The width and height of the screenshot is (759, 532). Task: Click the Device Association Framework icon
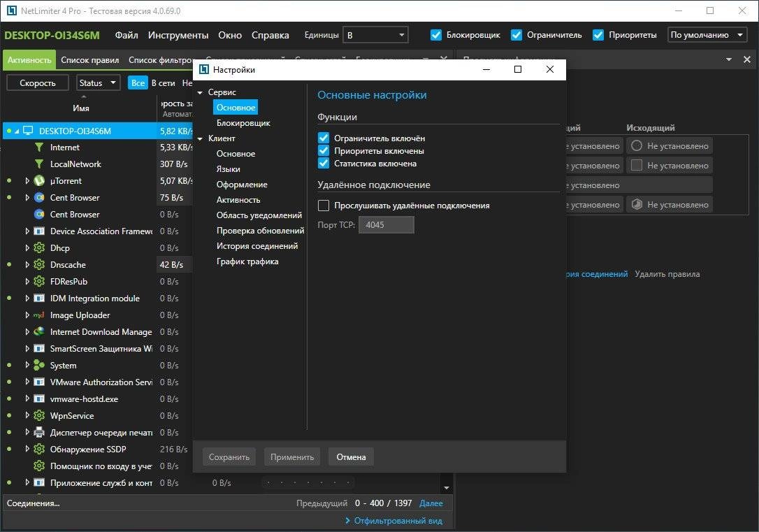[x=38, y=231]
